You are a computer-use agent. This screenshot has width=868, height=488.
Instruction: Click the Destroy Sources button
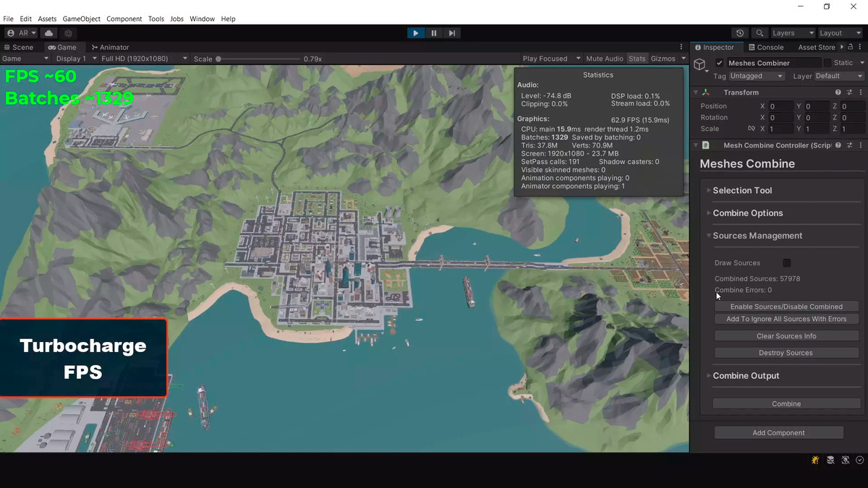point(786,353)
